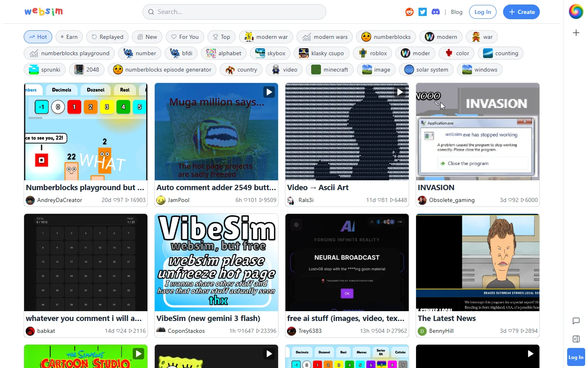
Task: Open the Blog link
Action: tap(457, 12)
